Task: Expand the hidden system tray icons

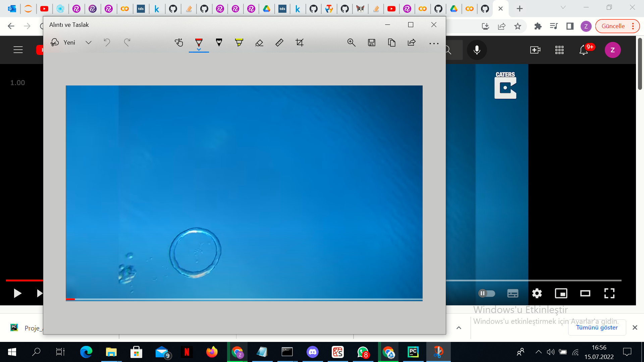Action: (x=538, y=352)
